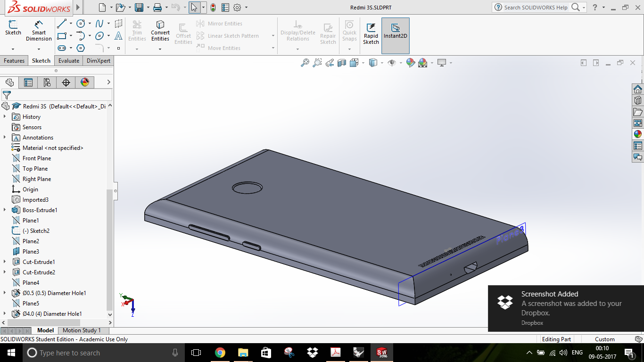Toggle Instant2D mode

coord(395,31)
